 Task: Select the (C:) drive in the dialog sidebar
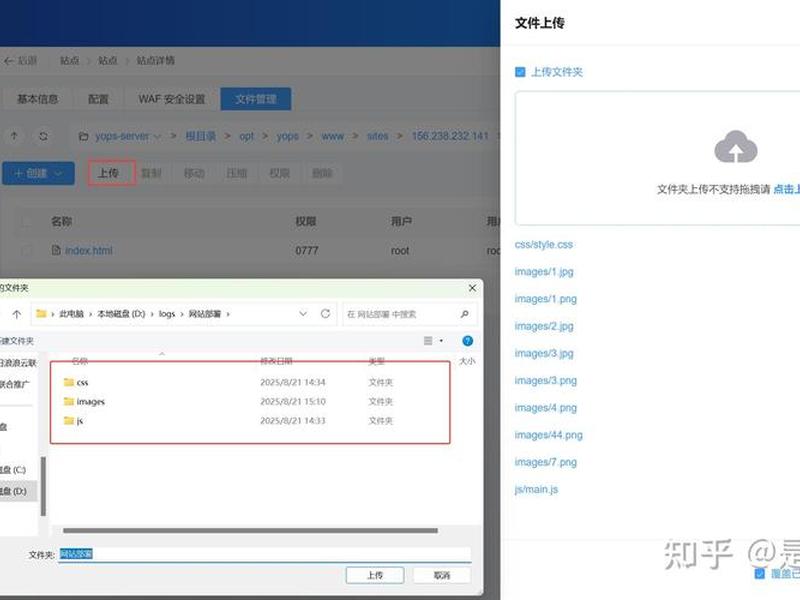[x=14, y=470]
